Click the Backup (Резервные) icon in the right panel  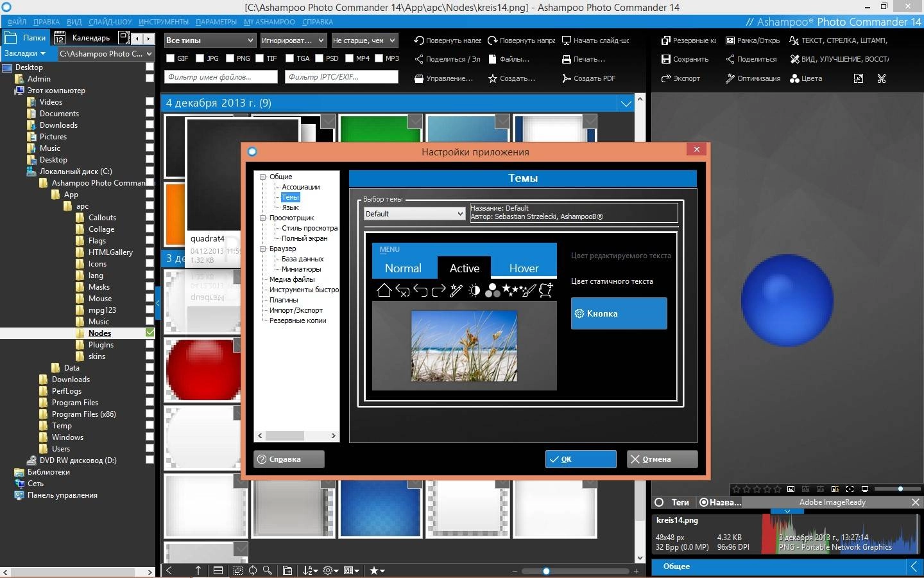pos(666,40)
